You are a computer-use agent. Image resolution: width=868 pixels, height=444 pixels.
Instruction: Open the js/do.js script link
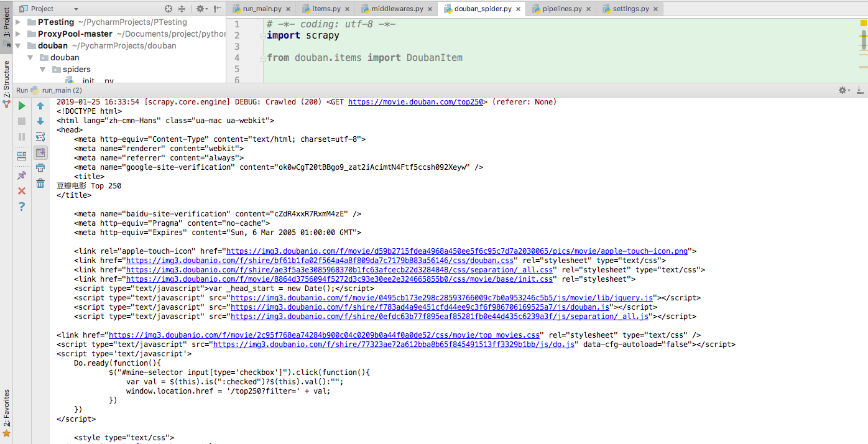(394, 345)
